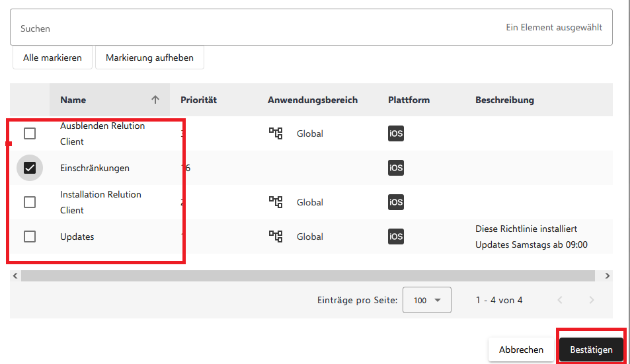Viewport: 630px width, 364px height.
Task: Tick the Ausblenden Relution Client checkbox
Action: pos(30,133)
